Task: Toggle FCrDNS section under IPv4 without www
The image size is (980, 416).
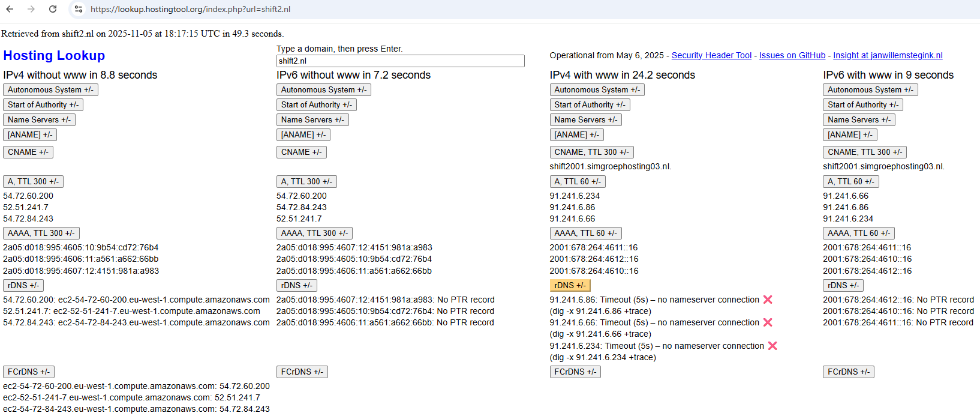Action: click(x=29, y=372)
